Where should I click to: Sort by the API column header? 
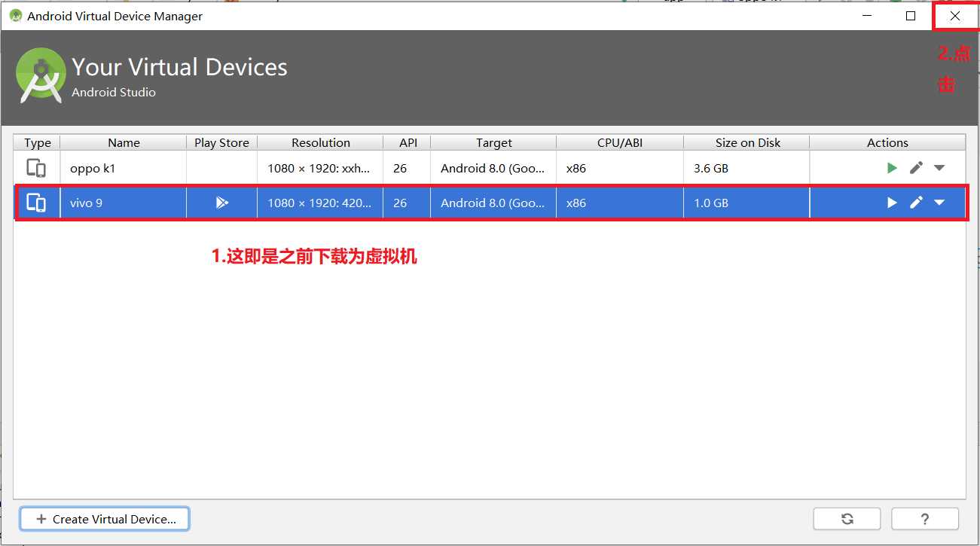click(x=407, y=142)
